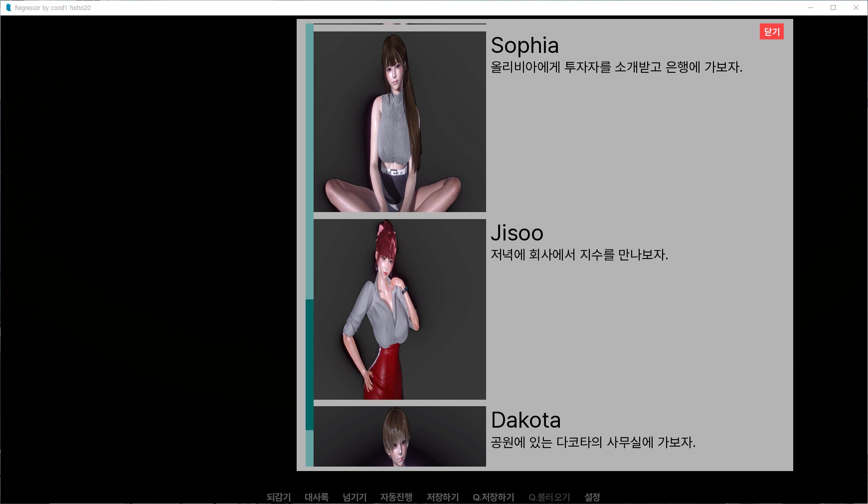The width and height of the screenshot is (868, 504).
Task: Select Jisoo's character portrait
Action: [x=399, y=309]
